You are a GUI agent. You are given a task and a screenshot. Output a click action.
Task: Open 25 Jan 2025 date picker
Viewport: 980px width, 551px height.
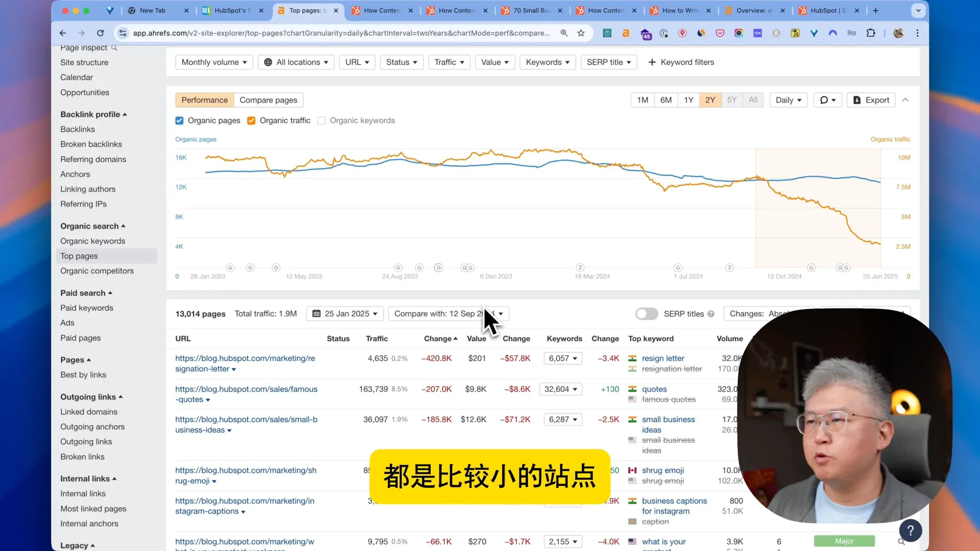(x=345, y=314)
